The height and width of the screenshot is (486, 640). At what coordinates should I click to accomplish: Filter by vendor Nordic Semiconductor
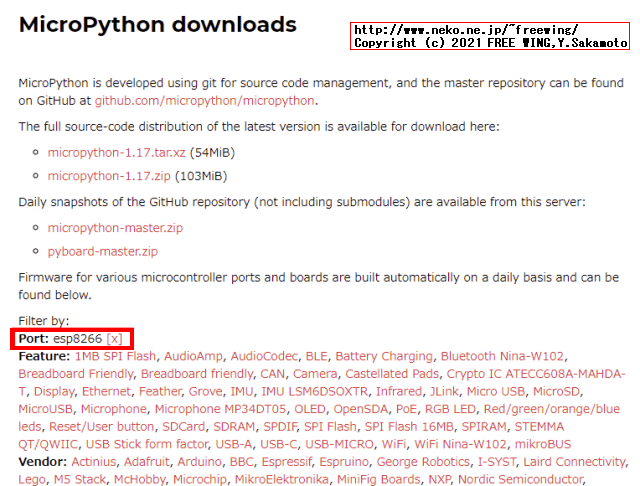point(521,479)
